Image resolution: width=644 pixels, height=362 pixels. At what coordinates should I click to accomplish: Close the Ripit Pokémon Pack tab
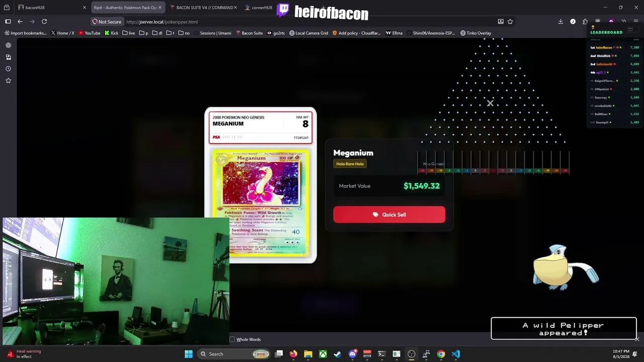click(x=160, y=8)
